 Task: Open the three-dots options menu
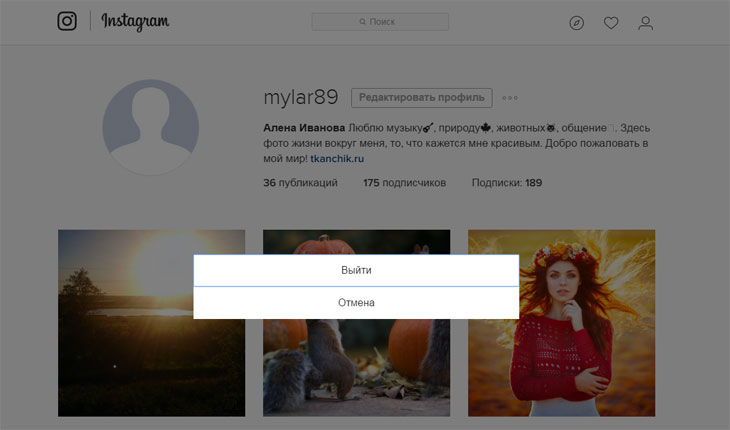coord(510,98)
